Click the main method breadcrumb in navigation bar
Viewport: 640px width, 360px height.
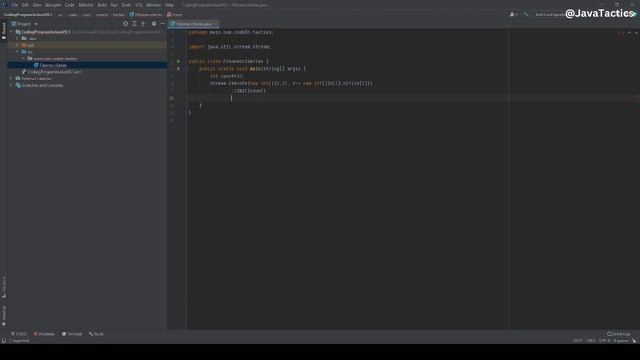(175, 14)
